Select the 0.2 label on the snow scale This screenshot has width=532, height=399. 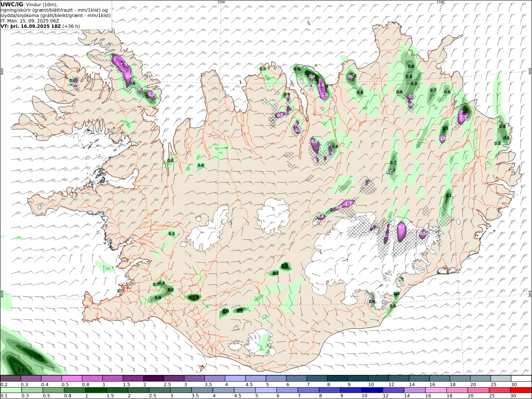pos(3,384)
